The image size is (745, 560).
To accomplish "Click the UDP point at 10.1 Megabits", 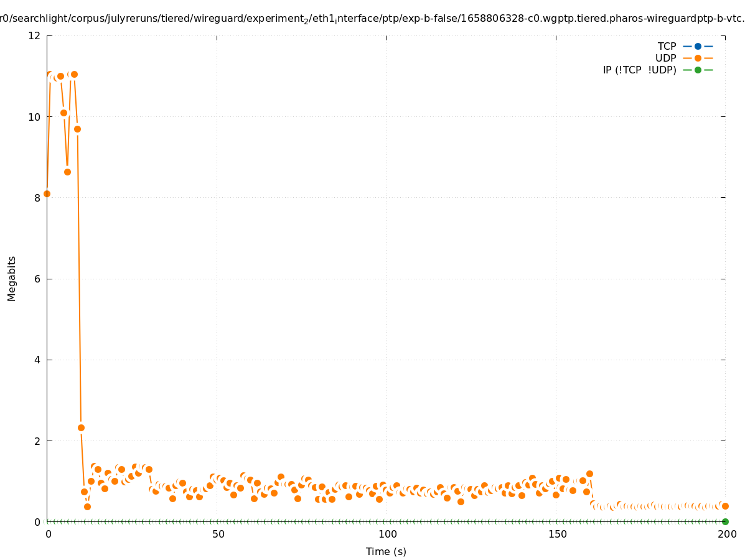I will point(63,113).
